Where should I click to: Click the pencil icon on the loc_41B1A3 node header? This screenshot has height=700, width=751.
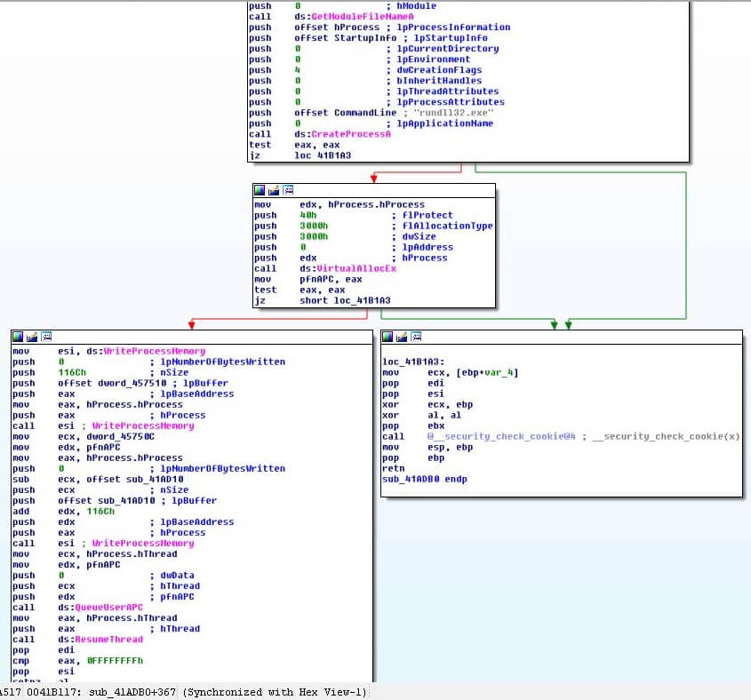pos(402,337)
